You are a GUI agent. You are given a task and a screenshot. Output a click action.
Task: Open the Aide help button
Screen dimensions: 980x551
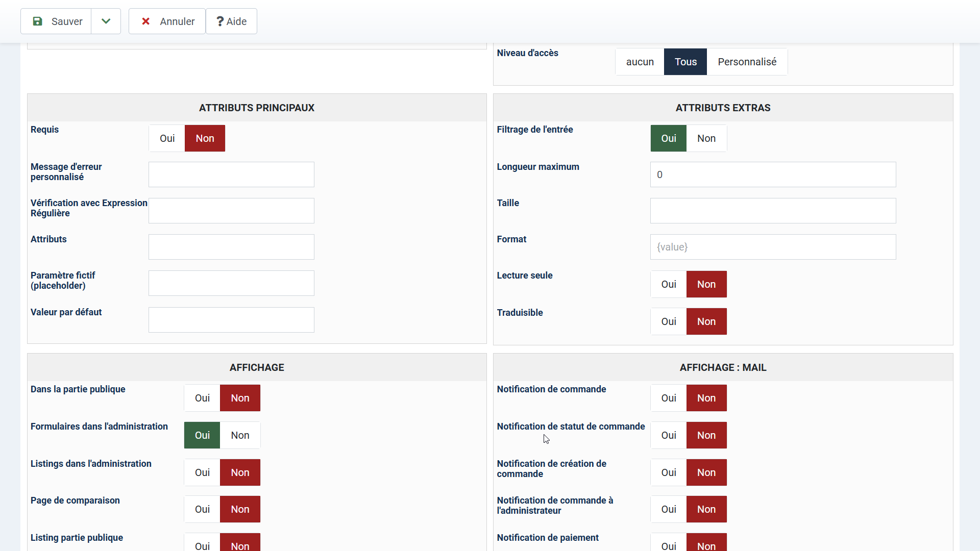pos(231,21)
